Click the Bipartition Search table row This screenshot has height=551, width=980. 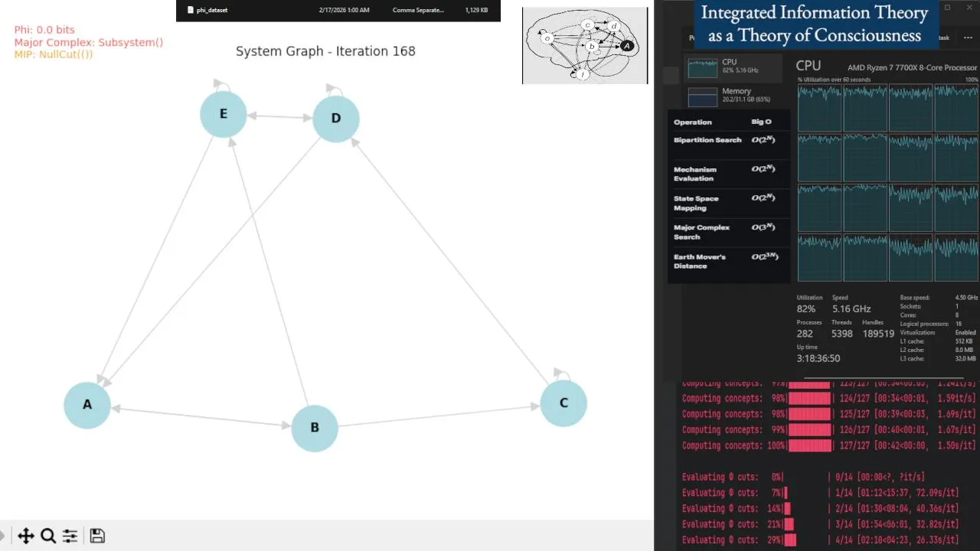point(728,140)
